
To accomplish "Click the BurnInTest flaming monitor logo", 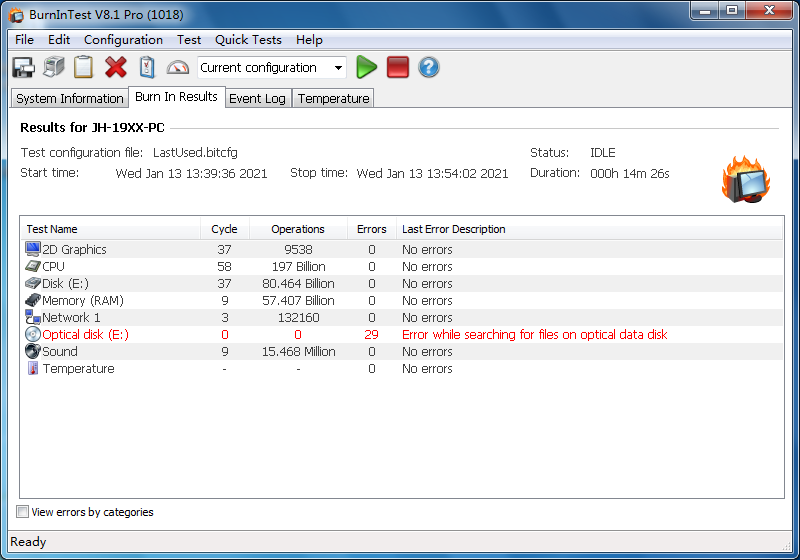I will [x=746, y=180].
